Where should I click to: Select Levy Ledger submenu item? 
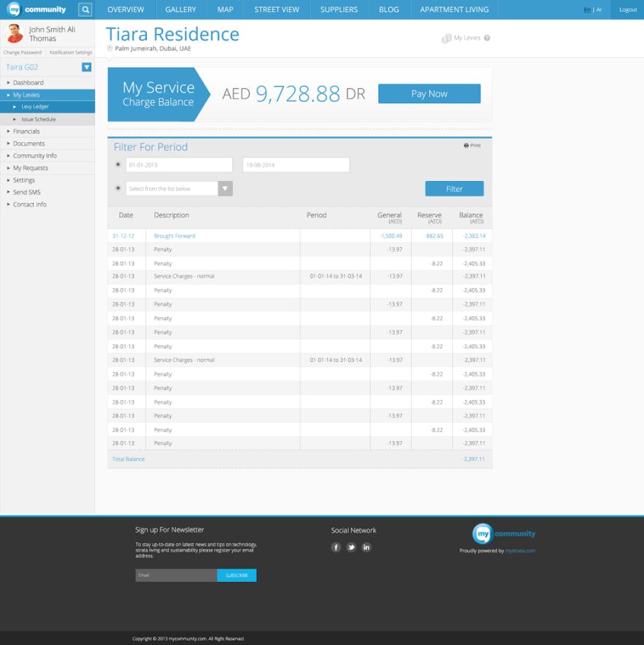[x=48, y=107]
